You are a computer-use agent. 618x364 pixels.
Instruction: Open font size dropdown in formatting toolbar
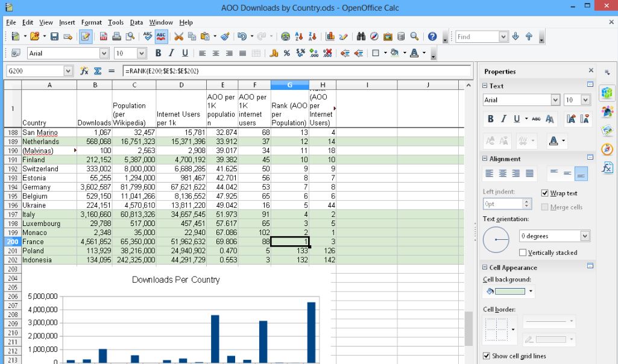pyautogui.click(x=142, y=53)
